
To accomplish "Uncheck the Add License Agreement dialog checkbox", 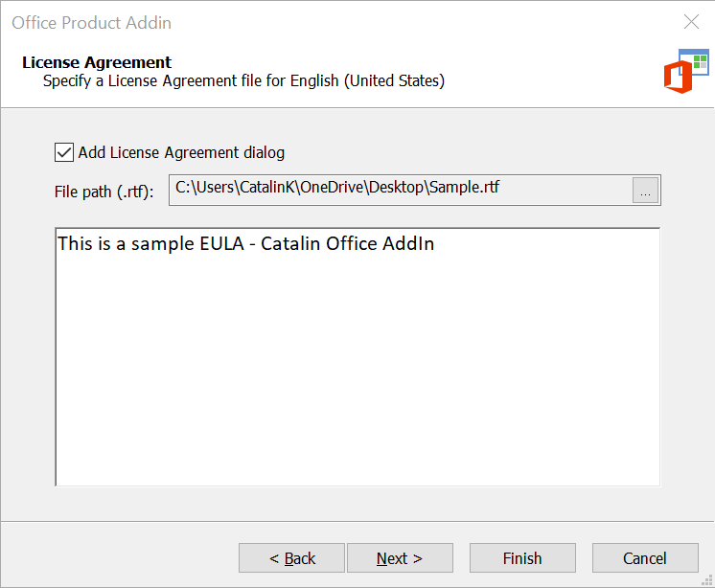I will [x=64, y=152].
